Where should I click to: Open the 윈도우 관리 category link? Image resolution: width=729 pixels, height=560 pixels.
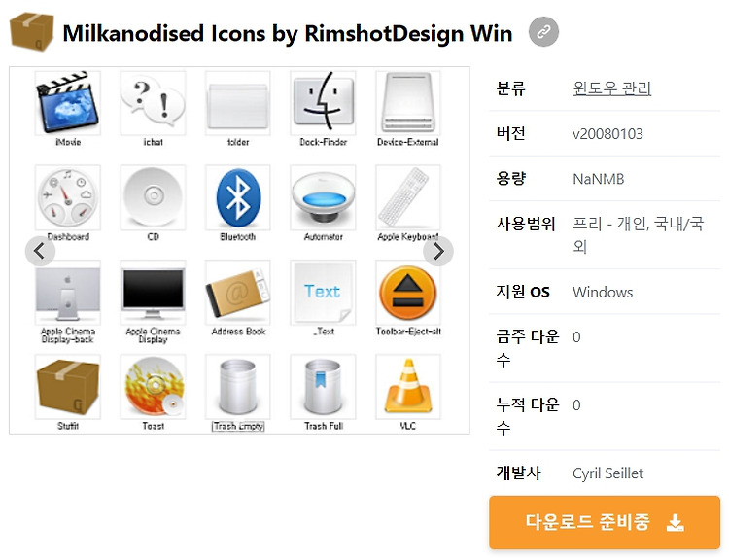pos(611,87)
